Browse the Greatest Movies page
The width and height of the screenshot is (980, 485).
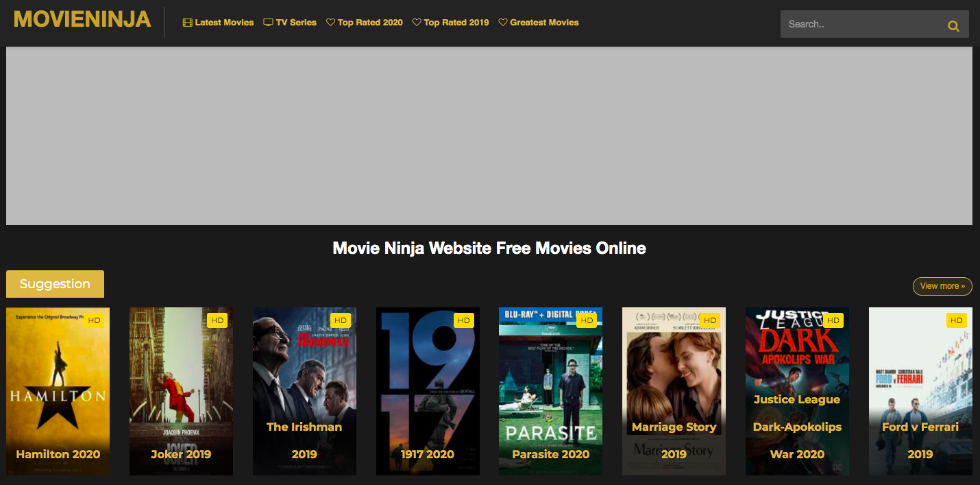(538, 23)
